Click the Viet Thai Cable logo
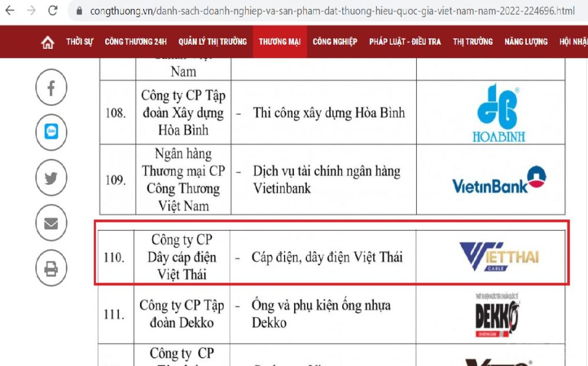Screen dimensions: 588x366 499,257
